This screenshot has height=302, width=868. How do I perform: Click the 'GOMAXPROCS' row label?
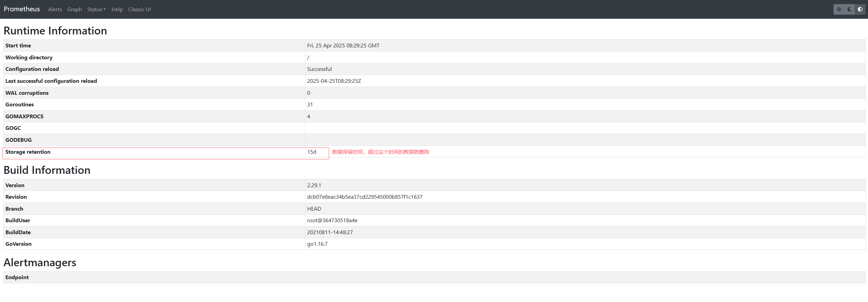(x=25, y=117)
